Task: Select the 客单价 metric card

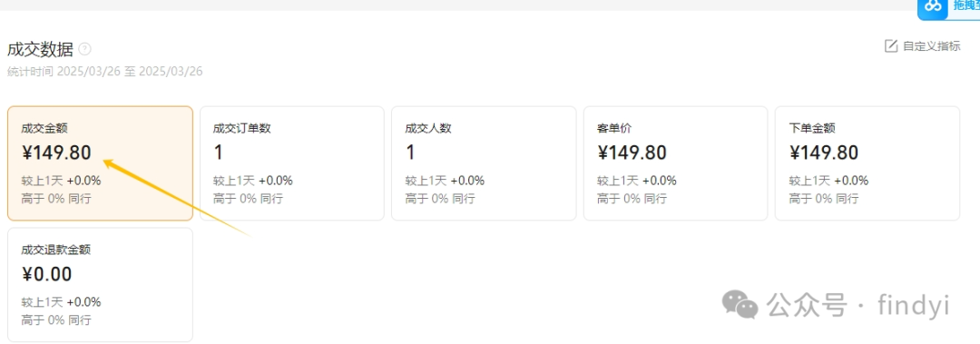Action: [676, 163]
